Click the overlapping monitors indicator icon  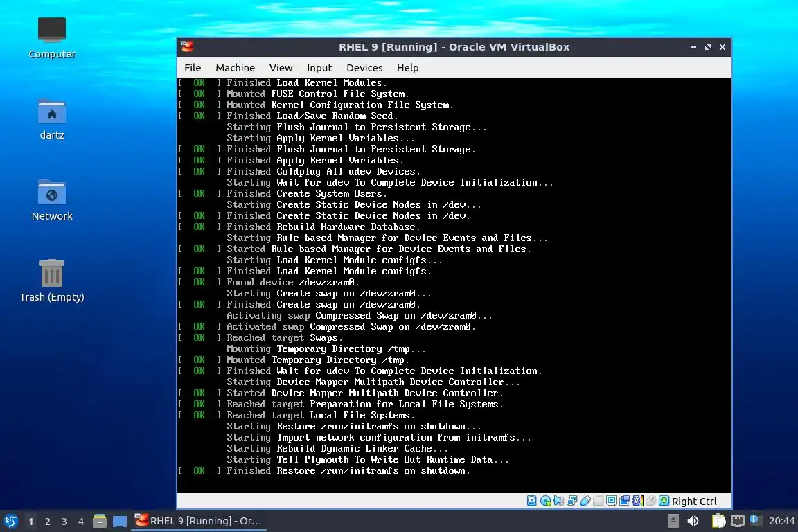coord(624,501)
